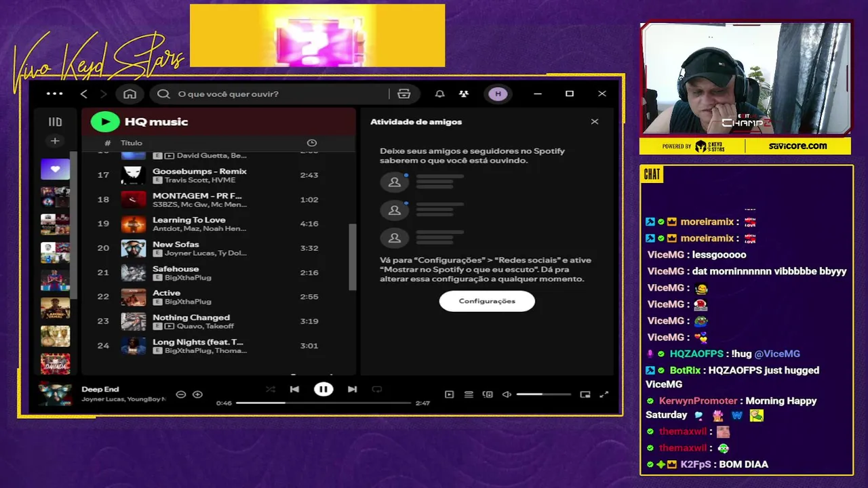
Task: Close the Atividade de amigos panel
Action: (595, 122)
